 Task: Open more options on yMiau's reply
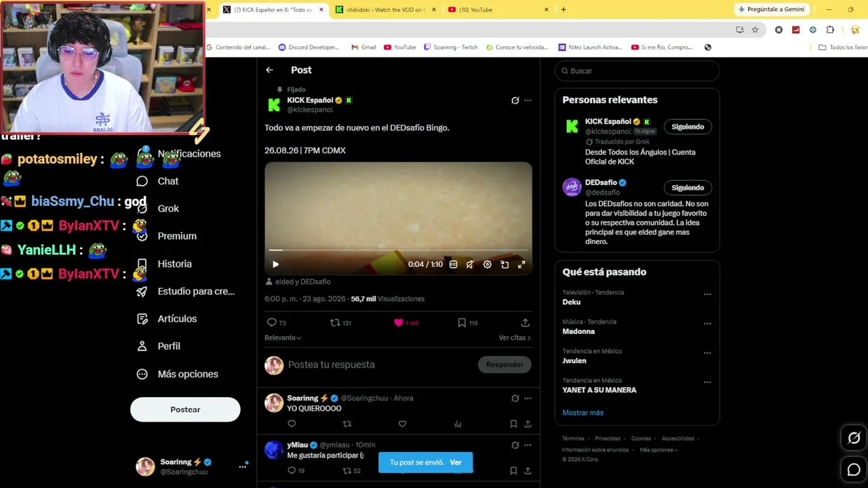pos(528,445)
